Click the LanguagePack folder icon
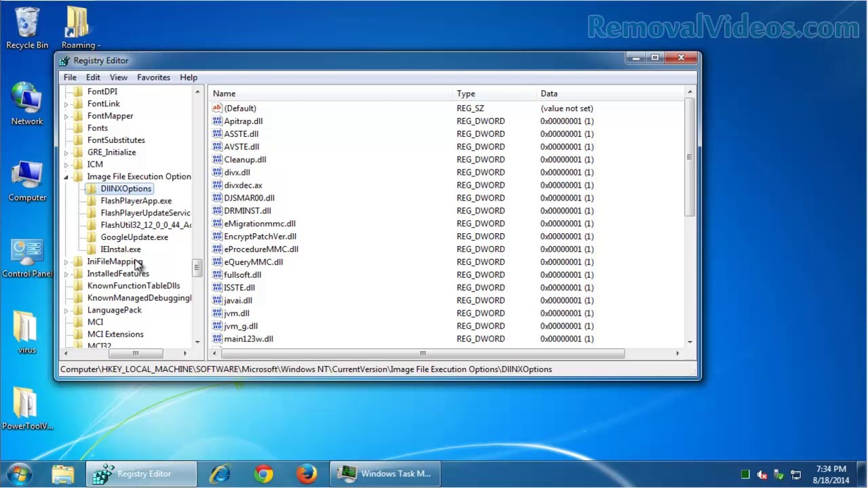This screenshot has width=868, height=488. [x=78, y=310]
